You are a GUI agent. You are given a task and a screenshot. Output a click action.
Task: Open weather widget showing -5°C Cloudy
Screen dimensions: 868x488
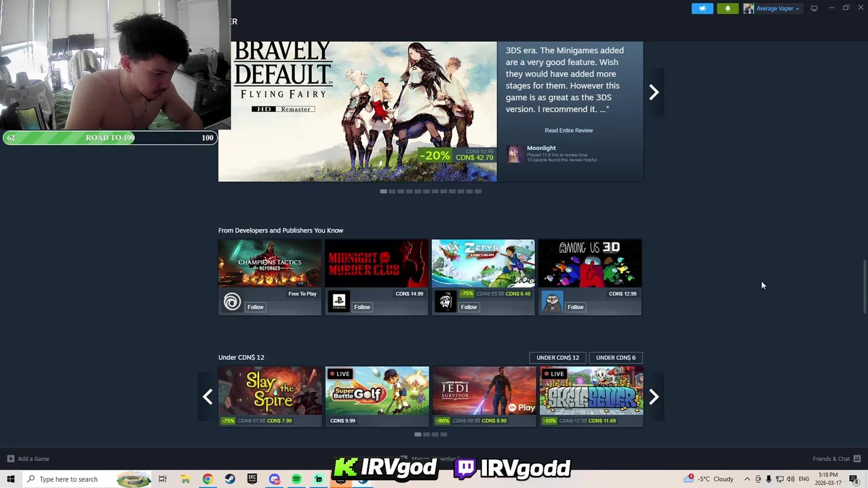(x=709, y=479)
